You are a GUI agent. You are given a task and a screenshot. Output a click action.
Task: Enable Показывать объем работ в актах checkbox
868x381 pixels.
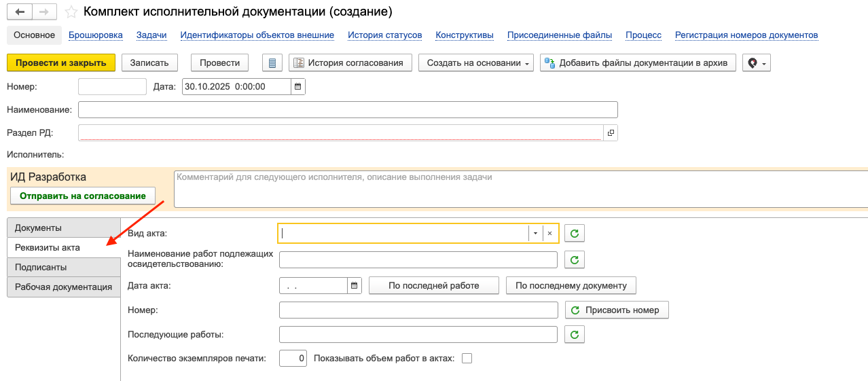click(x=467, y=359)
